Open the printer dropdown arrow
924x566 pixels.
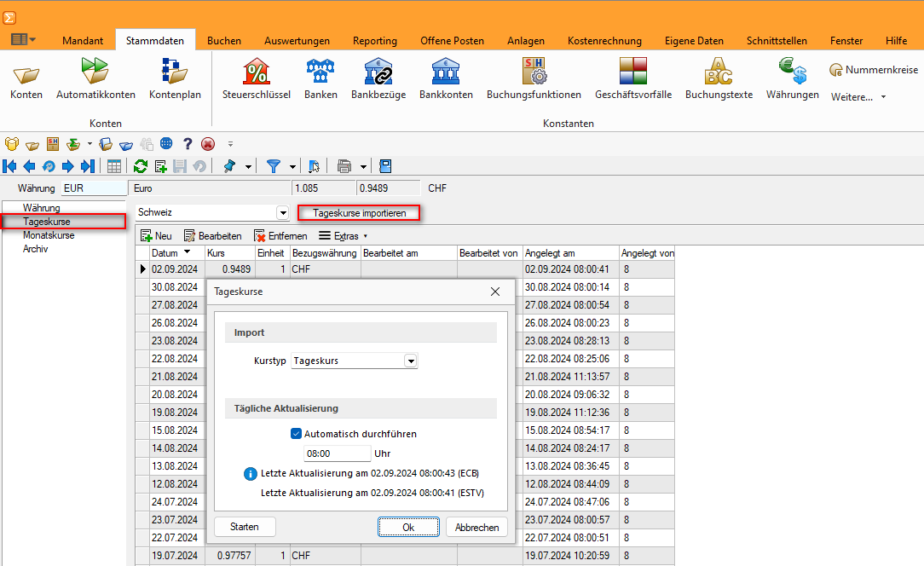pos(363,167)
